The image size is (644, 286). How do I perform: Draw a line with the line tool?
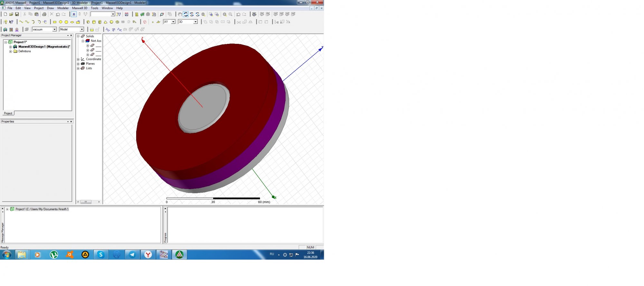coord(21,22)
